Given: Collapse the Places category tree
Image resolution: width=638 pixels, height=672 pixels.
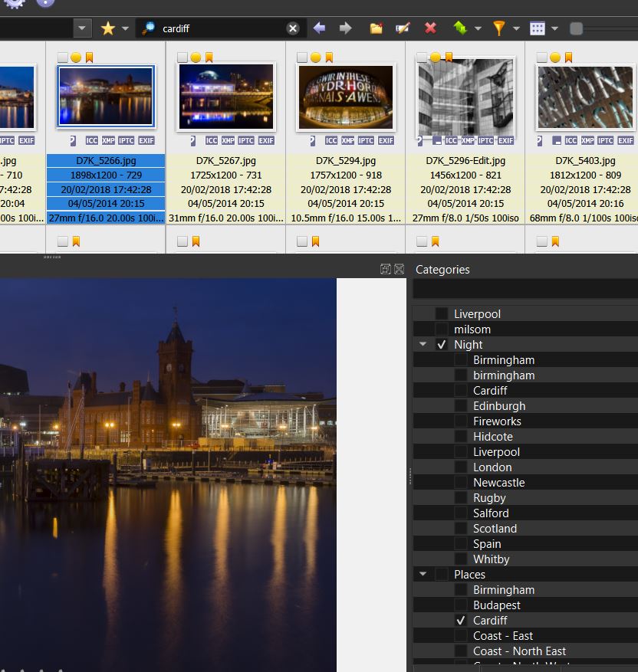Looking at the screenshot, I should [x=423, y=575].
